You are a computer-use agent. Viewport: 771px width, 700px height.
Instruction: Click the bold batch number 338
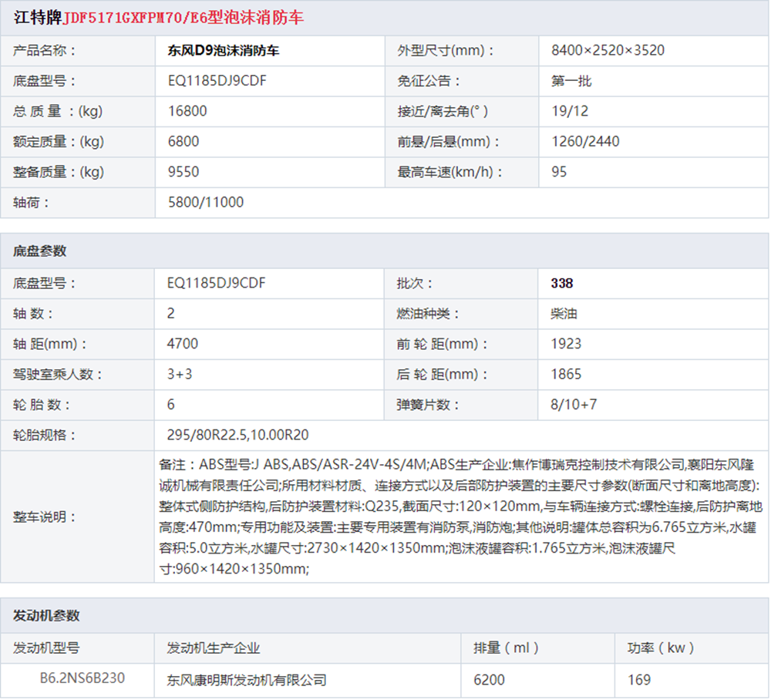(562, 284)
